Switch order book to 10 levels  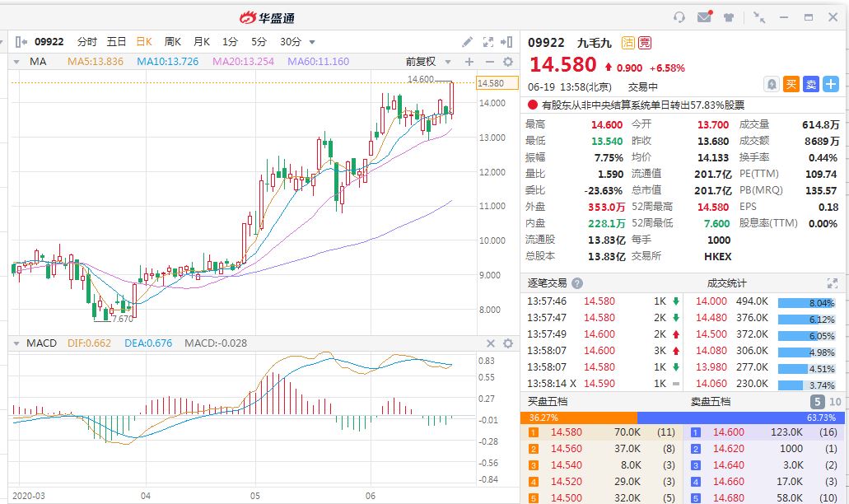click(835, 402)
